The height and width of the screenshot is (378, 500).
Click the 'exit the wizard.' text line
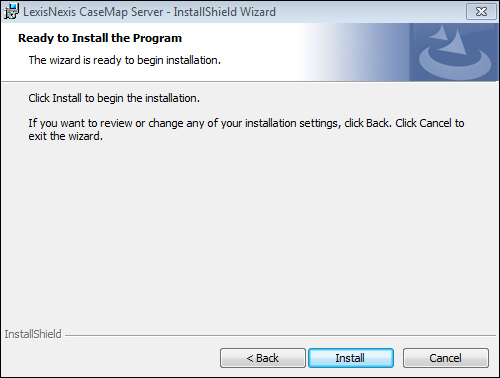click(65, 136)
